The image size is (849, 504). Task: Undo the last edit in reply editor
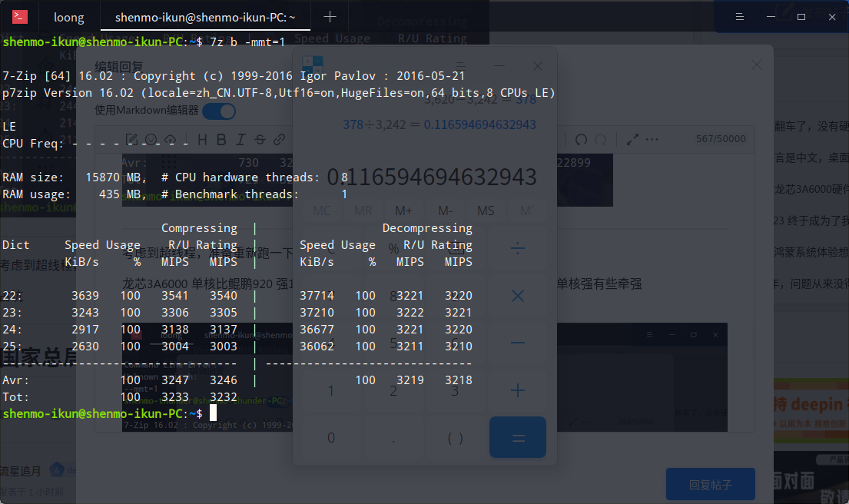coord(581,140)
